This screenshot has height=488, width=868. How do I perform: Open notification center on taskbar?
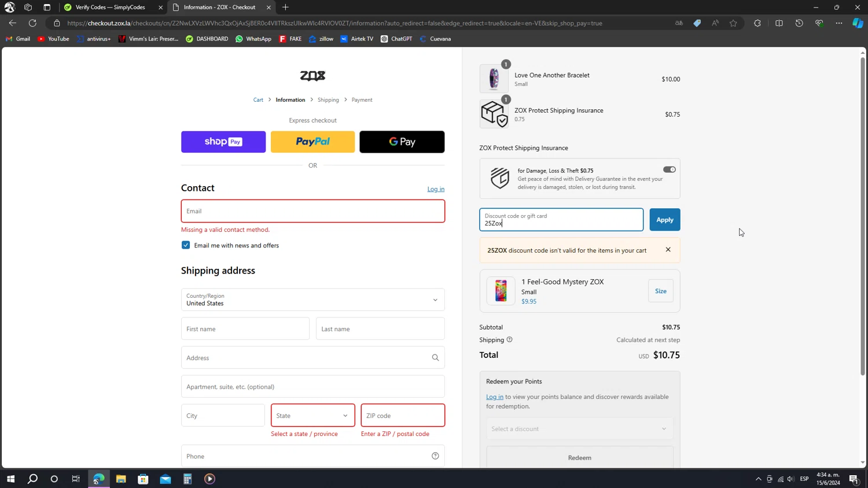[x=854, y=479]
